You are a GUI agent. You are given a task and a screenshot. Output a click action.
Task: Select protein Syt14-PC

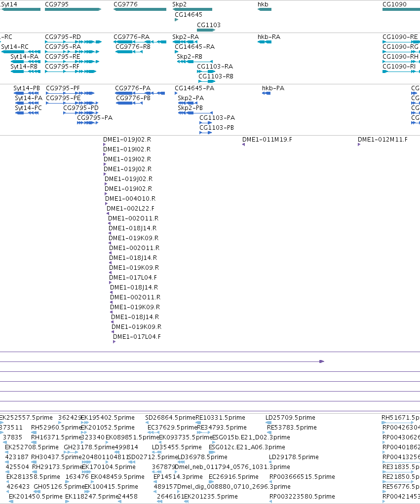point(28,108)
